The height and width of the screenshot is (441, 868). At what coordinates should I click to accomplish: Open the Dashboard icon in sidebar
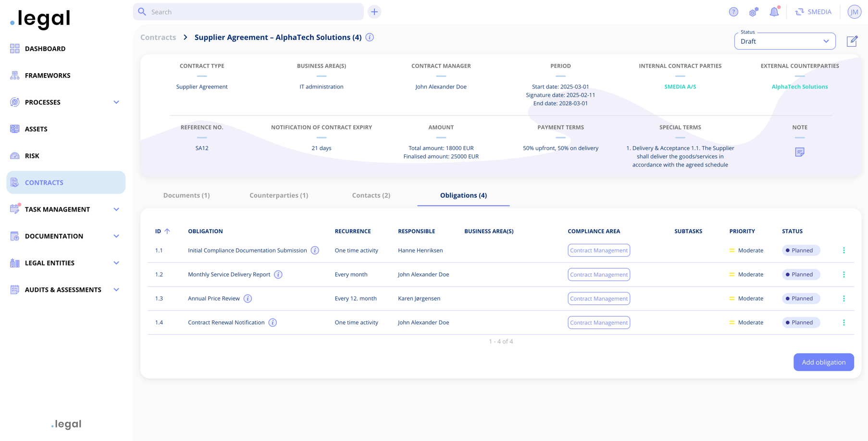[x=15, y=49]
